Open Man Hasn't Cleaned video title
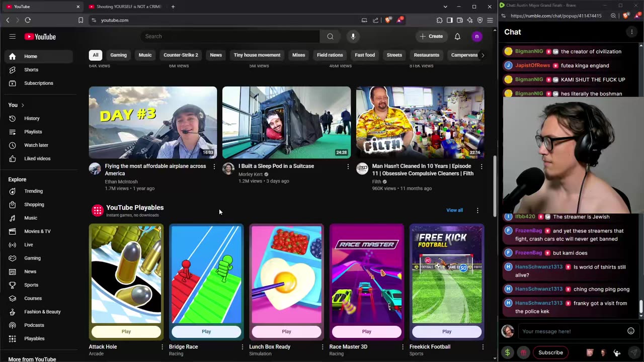The image size is (644, 362). [423, 170]
